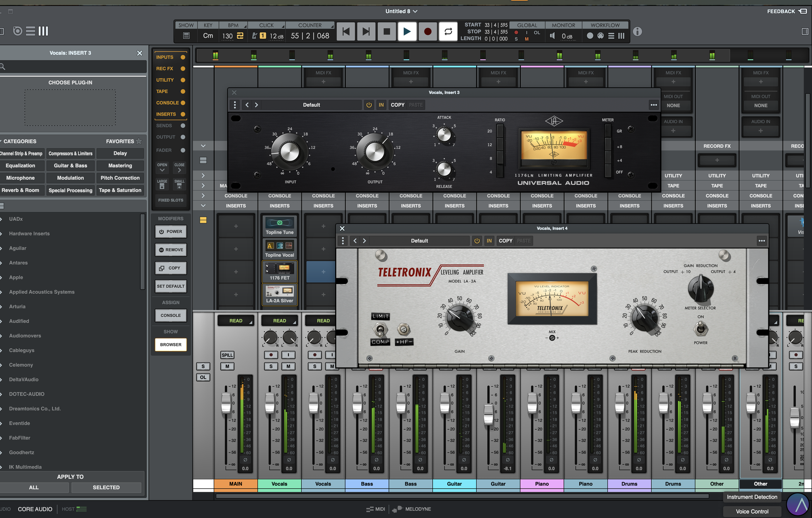Click the Record transport button
812x518 pixels.
click(427, 31)
